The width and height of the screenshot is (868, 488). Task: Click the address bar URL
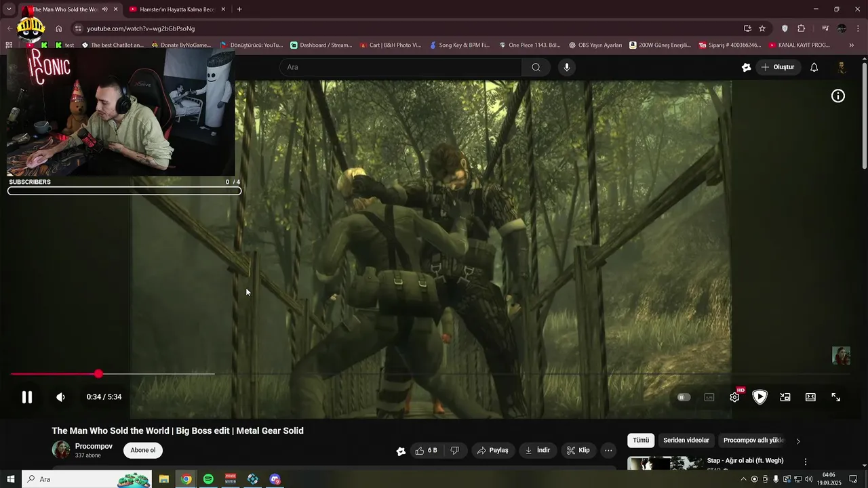[141, 28]
